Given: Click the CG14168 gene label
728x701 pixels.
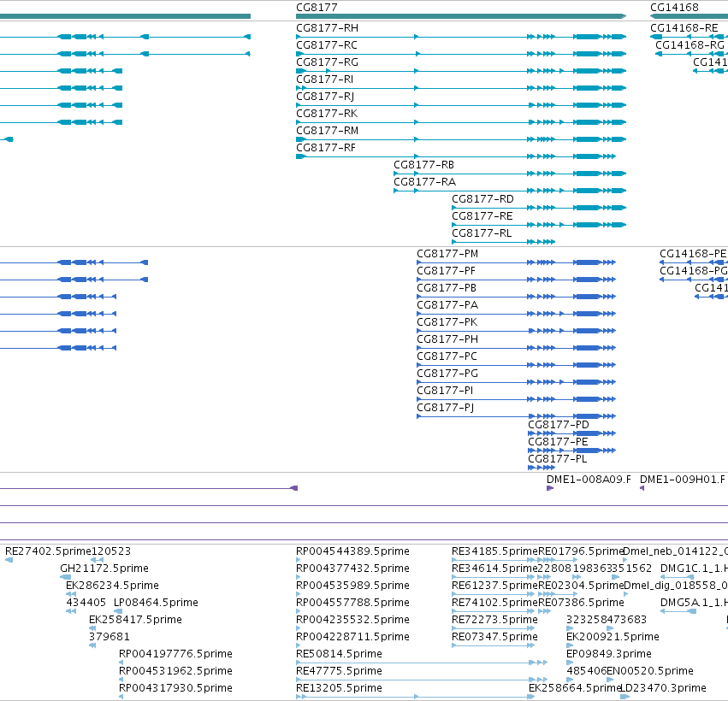Looking at the screenshot, I should pyautogui.click(x=674, y=8).
